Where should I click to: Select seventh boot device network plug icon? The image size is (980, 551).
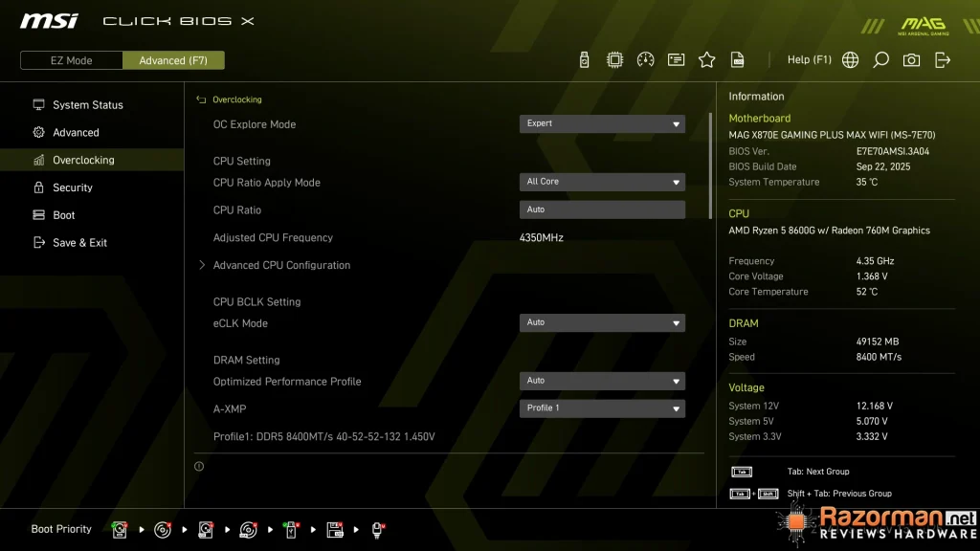click(x=377, y=530)
